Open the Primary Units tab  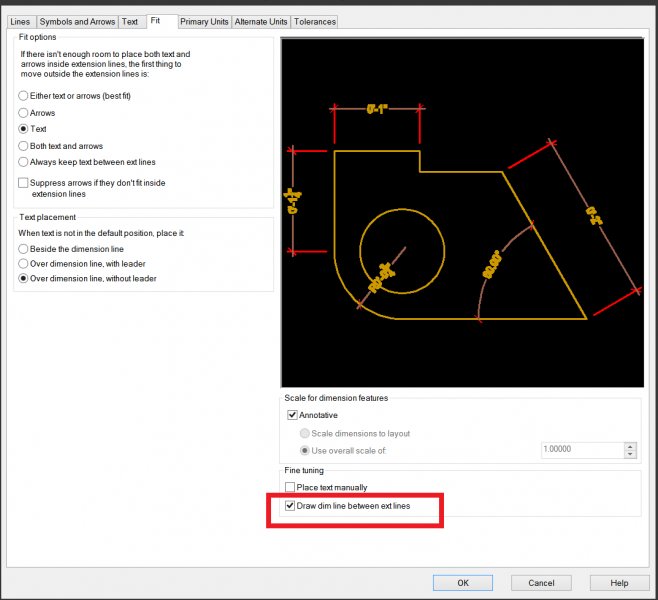click(x=204, y=22)
